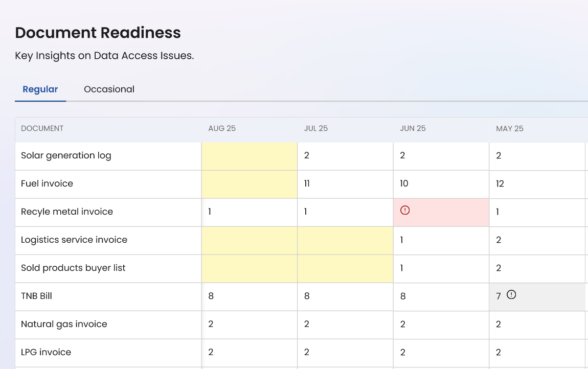This screenshot has height=369, width=588.
Task: Open the Solar generation log row label
Action: point(66,155)
